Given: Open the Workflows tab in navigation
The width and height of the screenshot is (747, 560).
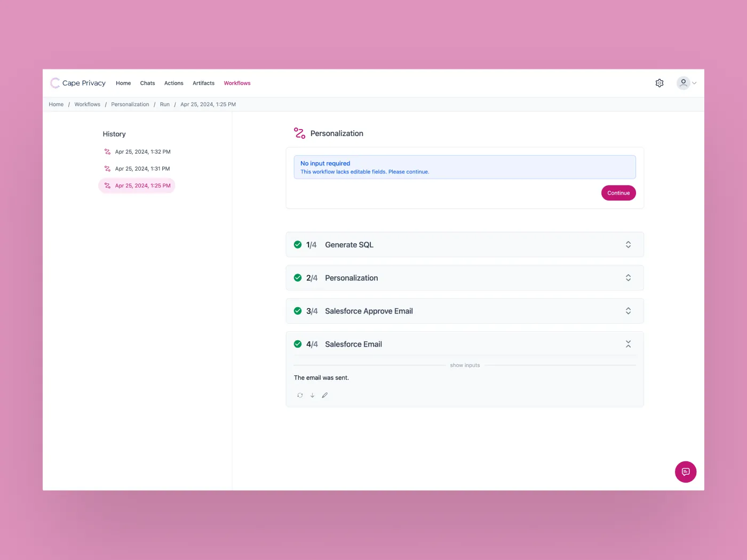Looking at the screenshot, I should click(x=237, y=83).
